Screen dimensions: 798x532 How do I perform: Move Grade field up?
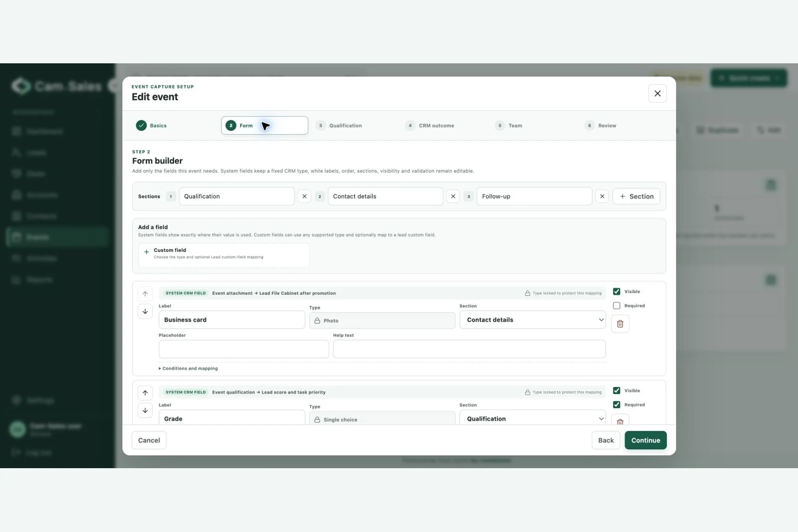tap(145, 393)
